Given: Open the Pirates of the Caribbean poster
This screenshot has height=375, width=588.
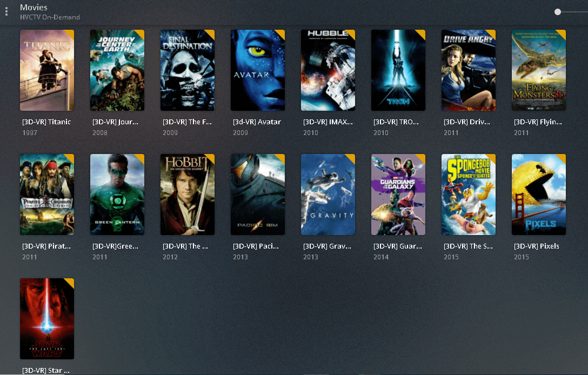Looking at the screenshot, I should 47,195.
